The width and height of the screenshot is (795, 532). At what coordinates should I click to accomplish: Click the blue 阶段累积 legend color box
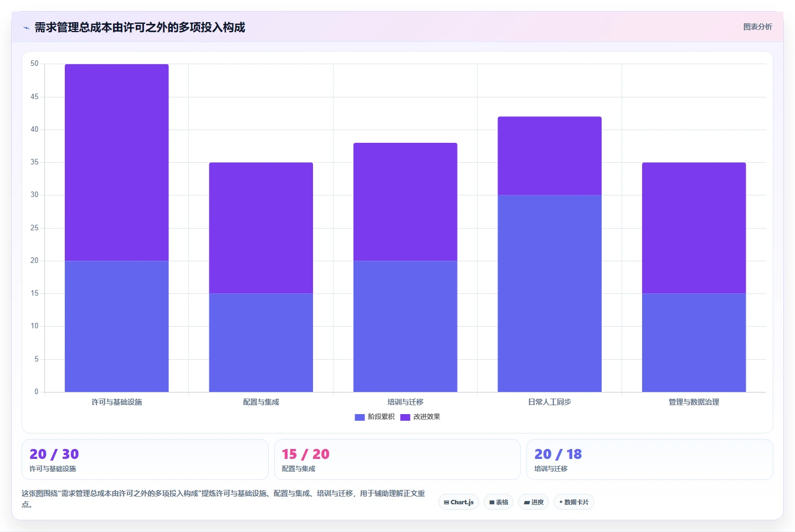[360, 417]
